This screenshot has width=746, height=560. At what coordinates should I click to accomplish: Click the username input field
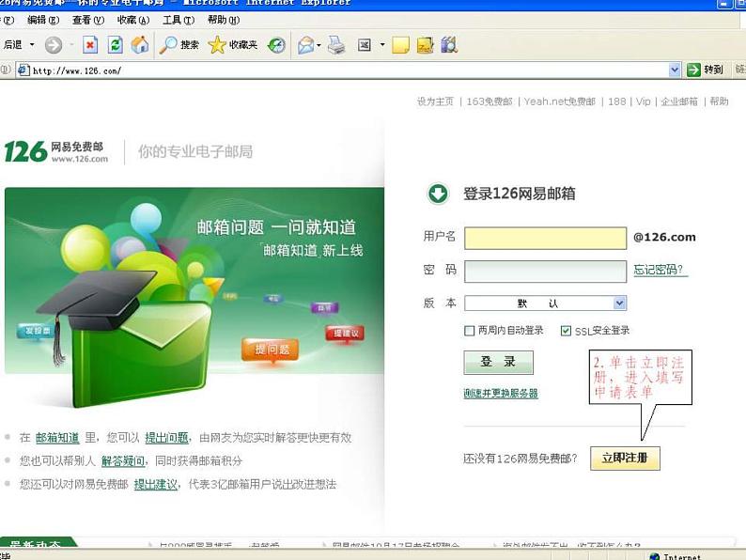coord(545,239)
